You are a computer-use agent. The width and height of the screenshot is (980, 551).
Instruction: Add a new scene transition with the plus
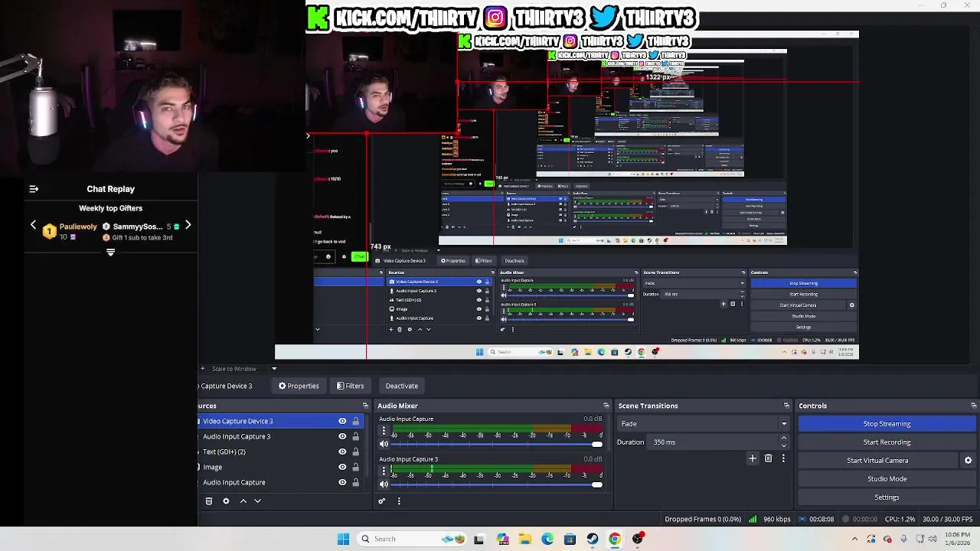click(x=753, y=458)
